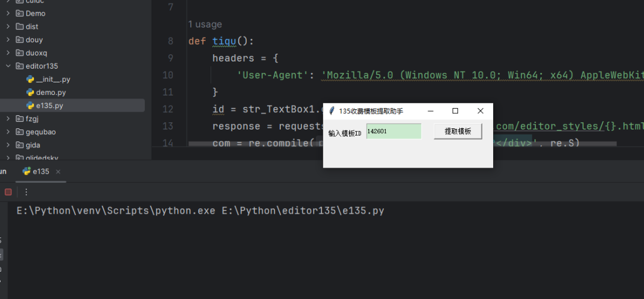The width and height of the screenshot is (644, 299).
Task: Expand the duoxq folder chevron
Action: click(8, 53)
